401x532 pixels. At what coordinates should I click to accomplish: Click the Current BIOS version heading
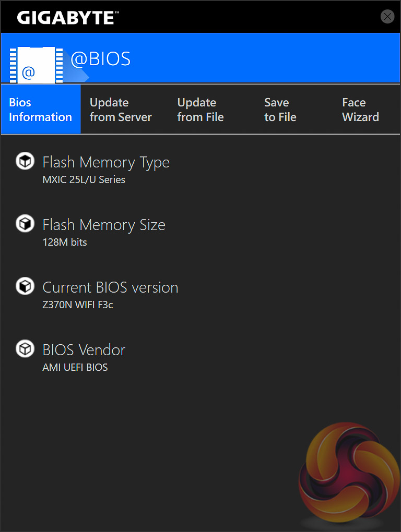click(x=110, y=287)
